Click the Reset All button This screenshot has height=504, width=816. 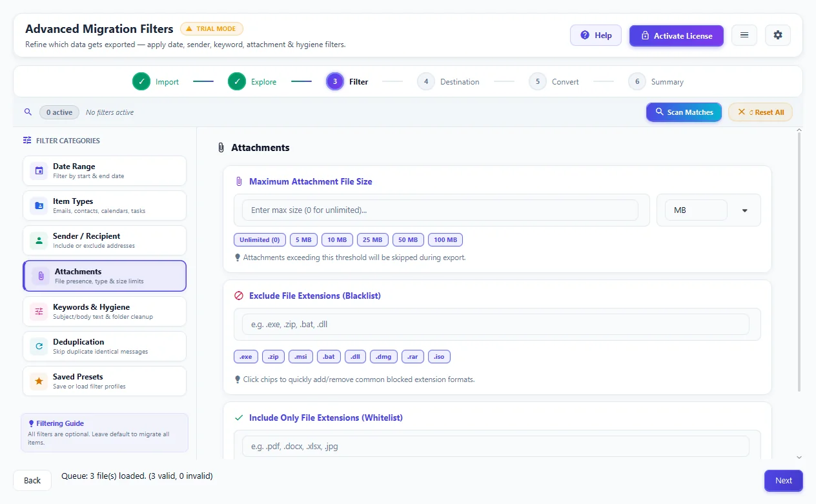760,112
